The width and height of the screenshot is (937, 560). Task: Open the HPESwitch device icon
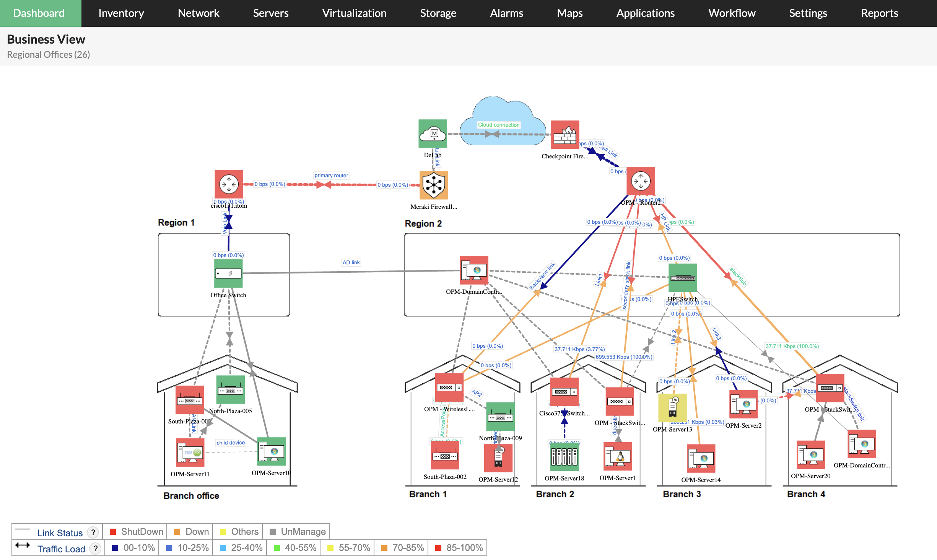click(683, 278)
